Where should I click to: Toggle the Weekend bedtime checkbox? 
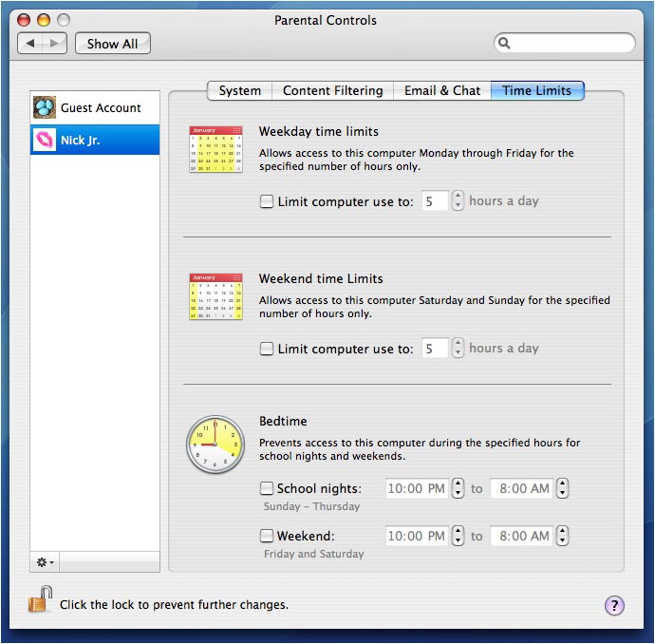point(267,536)
